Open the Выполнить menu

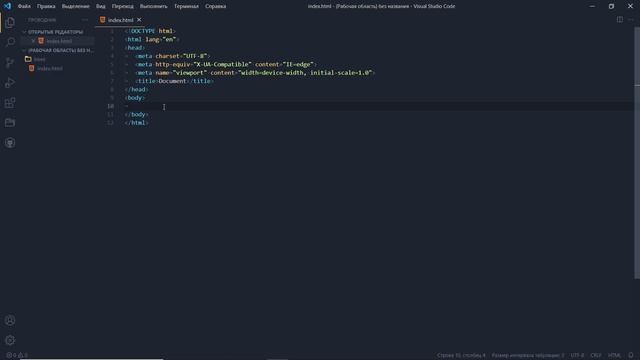point(153,6)
